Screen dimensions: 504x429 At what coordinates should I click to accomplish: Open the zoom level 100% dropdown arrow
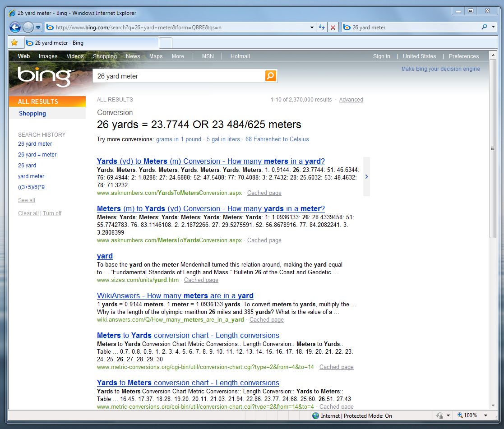coord(486,415)
